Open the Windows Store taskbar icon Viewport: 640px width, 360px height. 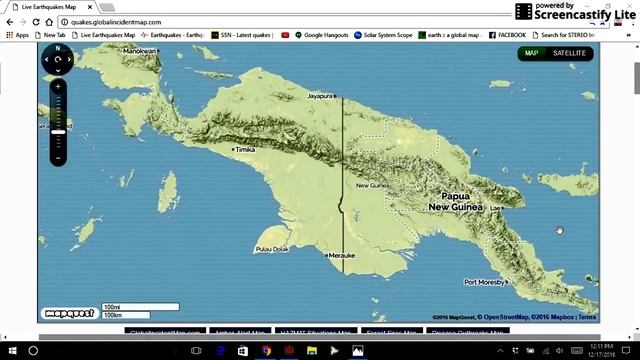(243, 351)
